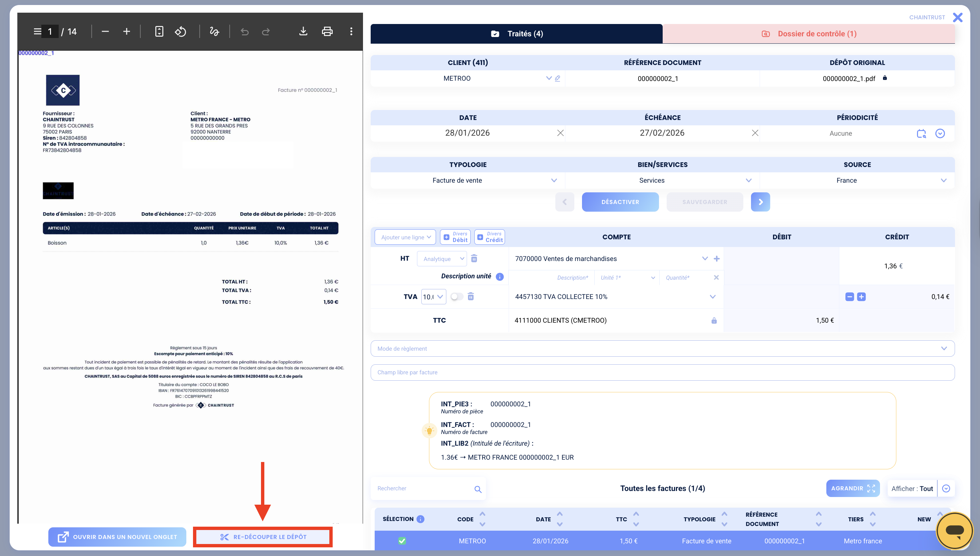Image resolution: width=980 pixels, height=556 pixels.
Task: Open document in new tab
Action: pyautogui.click(x=117, y=537)
